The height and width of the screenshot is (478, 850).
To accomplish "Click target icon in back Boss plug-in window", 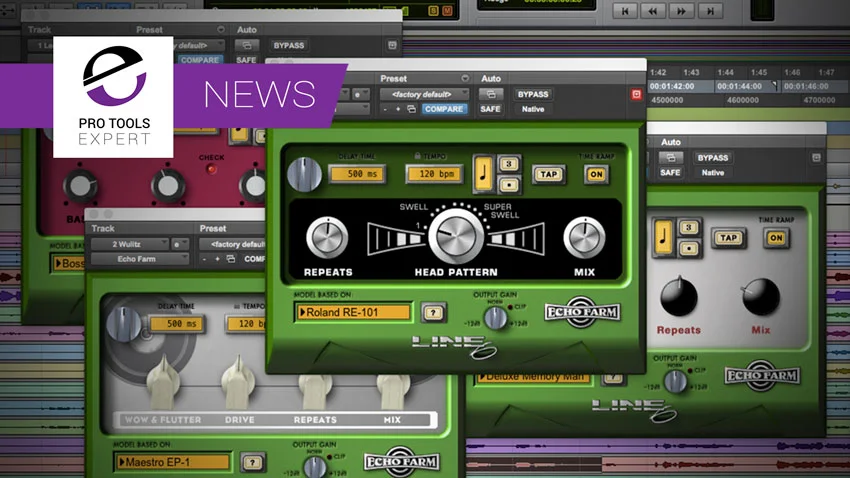I will 392,46.
